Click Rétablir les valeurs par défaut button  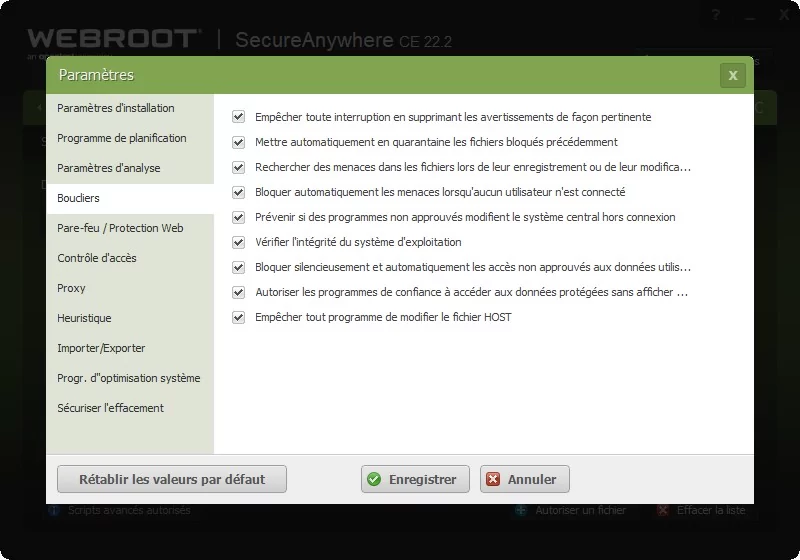pos(172,479)
